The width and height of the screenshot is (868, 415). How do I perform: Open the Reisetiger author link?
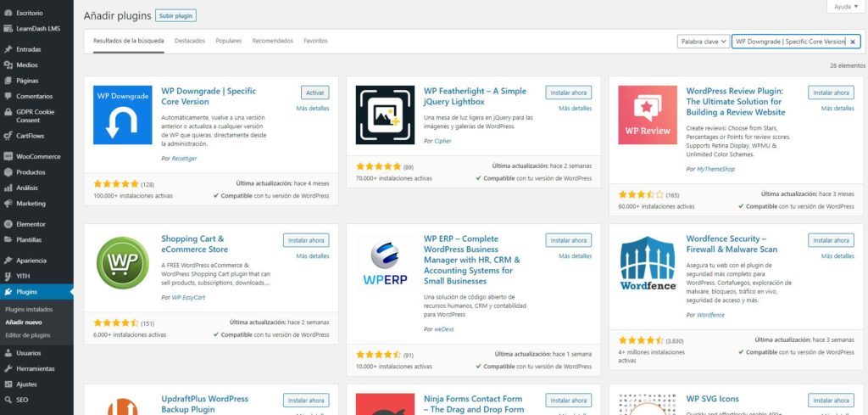point(184,159)
